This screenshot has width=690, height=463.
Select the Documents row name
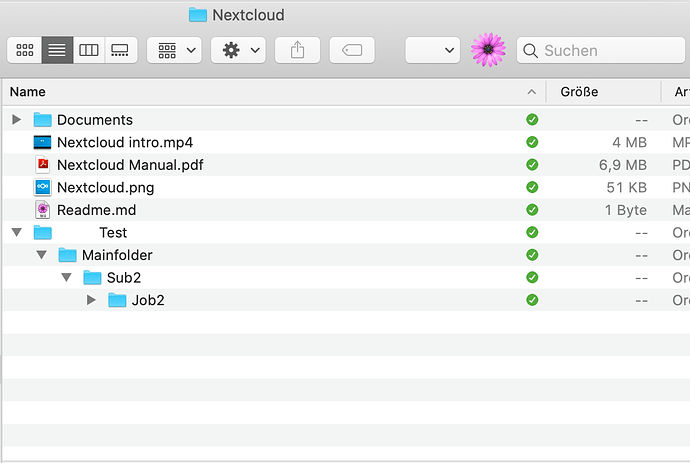95,120
